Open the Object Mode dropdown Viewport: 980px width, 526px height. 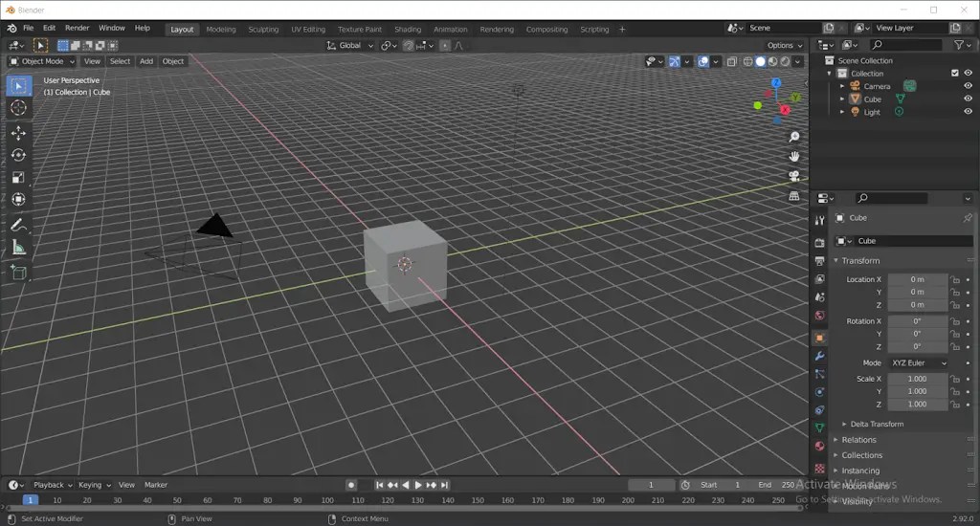[41, 61]
